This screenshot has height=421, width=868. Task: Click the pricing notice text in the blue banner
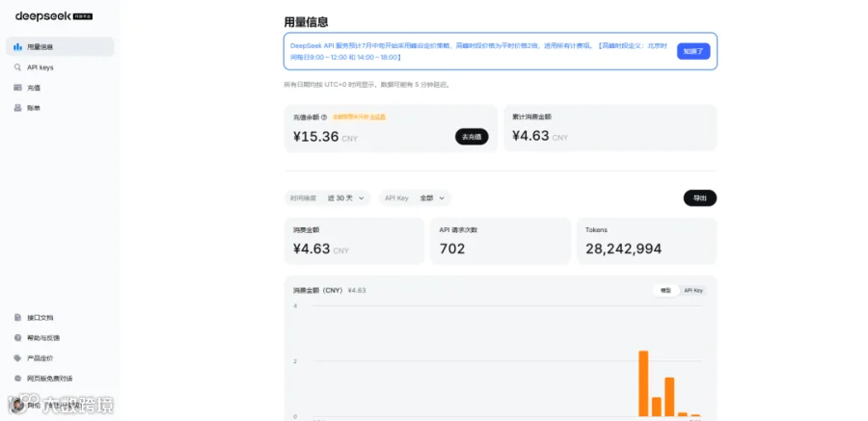click(480, 51)
